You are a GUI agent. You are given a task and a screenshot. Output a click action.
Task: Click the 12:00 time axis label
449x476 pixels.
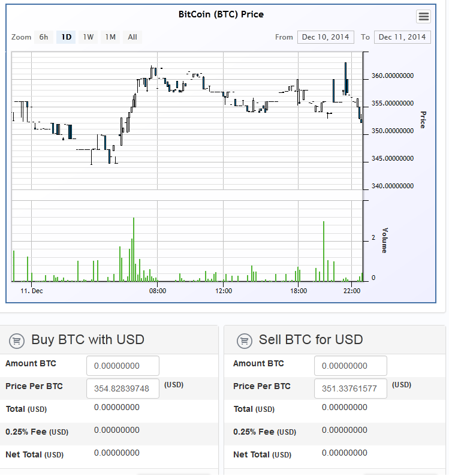click(224, 291)
